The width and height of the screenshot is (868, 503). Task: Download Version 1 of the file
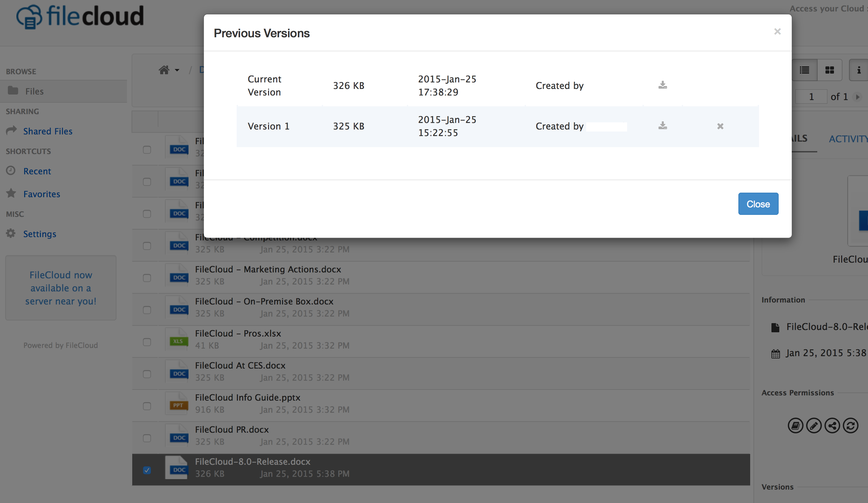663,126
